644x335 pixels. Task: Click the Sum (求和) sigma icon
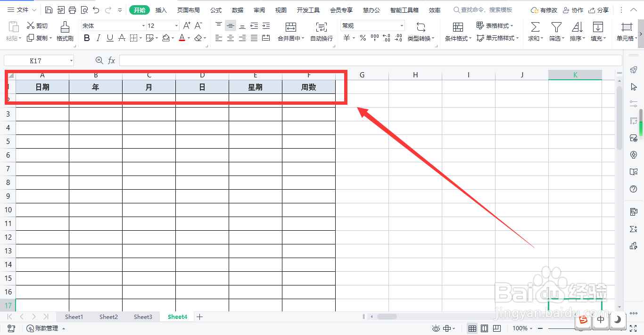[535, 27]
